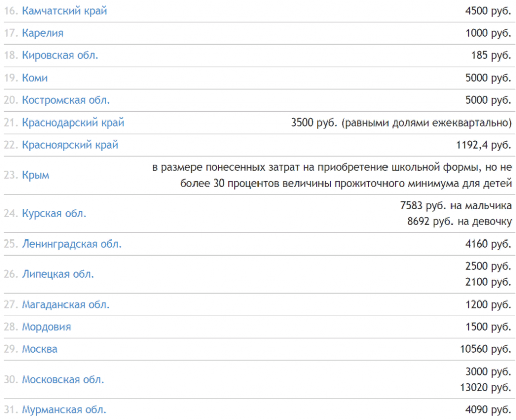The image size is (516, 420).
Task: Select the Московская обл. link
Action: tap(63, 380)
